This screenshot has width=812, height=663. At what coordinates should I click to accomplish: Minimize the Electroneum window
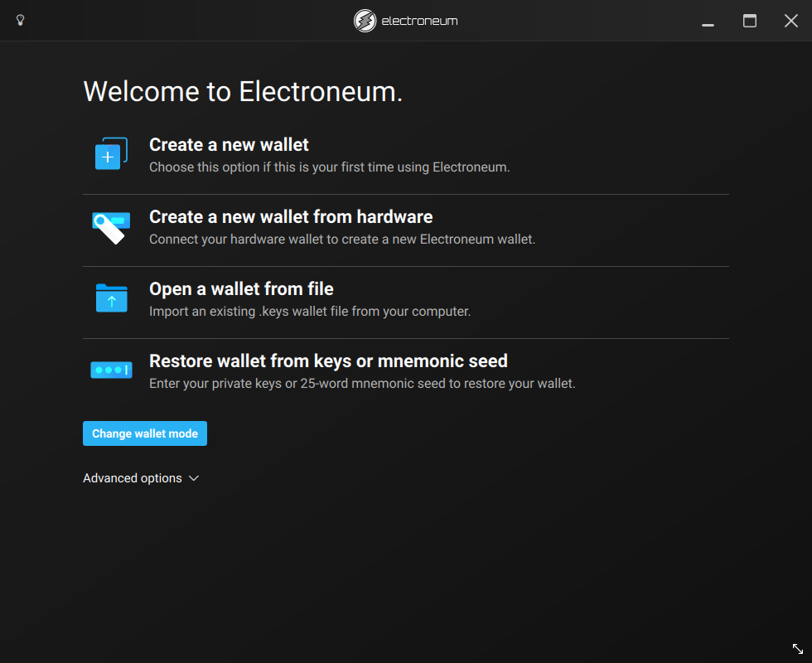click(x=708, y=24)
